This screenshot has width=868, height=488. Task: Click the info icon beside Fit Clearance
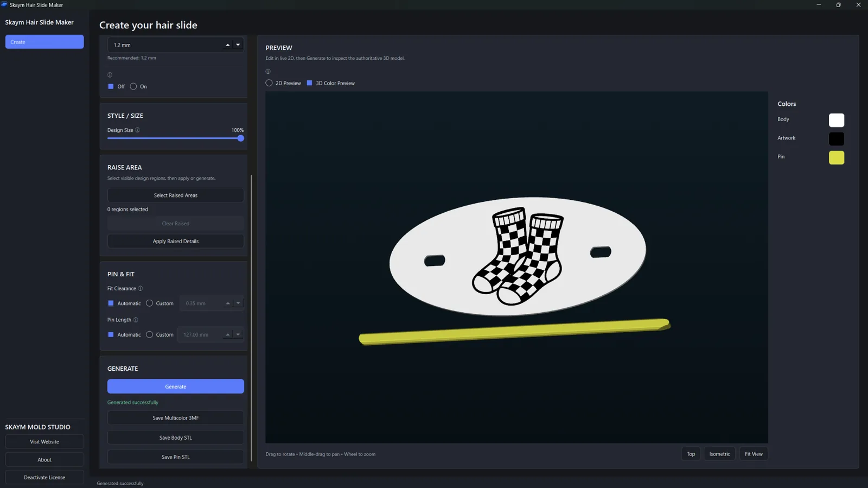point(140,289)
